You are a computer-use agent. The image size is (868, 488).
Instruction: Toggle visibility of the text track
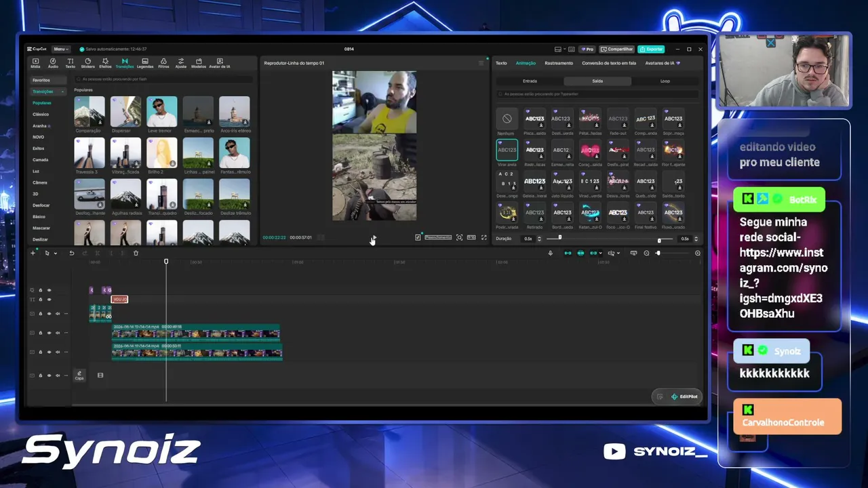point(49,299)
